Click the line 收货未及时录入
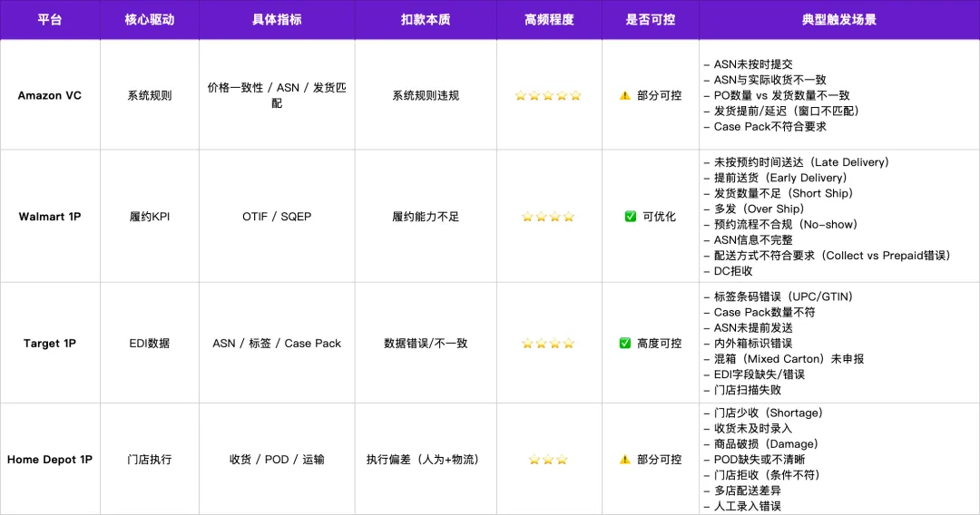This screenshot has height=515, width=980. click(748, 429)
